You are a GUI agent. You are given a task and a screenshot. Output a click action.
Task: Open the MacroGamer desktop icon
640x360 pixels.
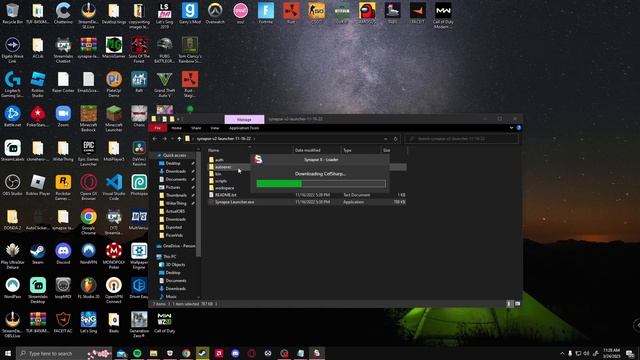(114, 47)
